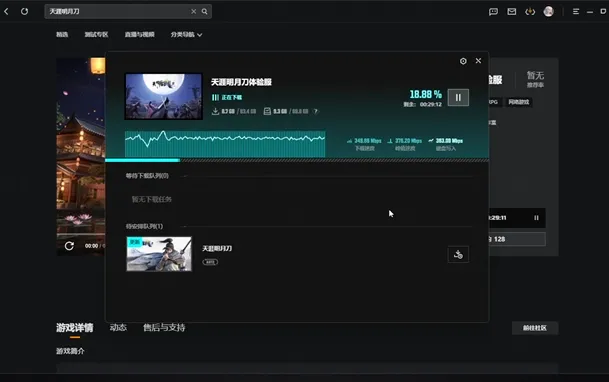Viewport: 609px width, 382px height.
Task: Start download for queued 天涯明月刀
Action: pos(458,254)
